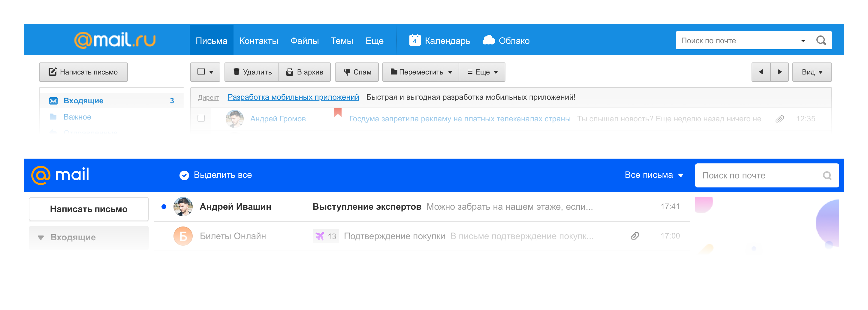Open the Вид view dropdown

[812, 72]
